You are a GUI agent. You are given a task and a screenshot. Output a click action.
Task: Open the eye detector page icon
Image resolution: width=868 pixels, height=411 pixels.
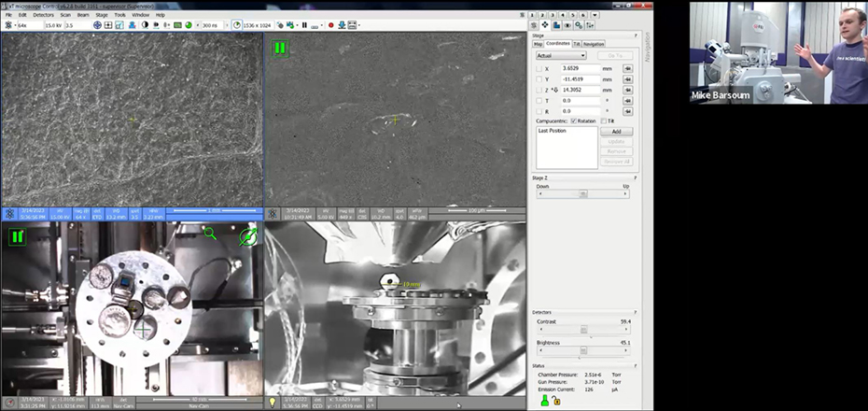click(x=567, y=25)
